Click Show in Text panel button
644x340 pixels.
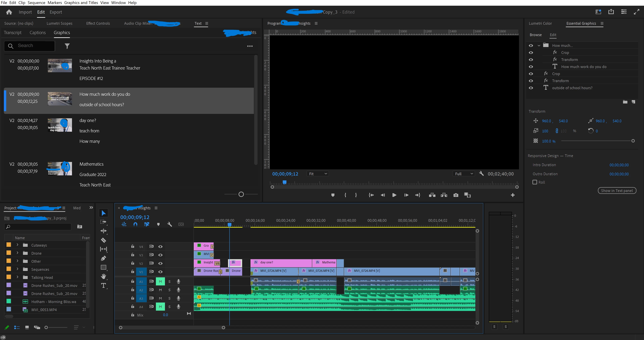617,191
